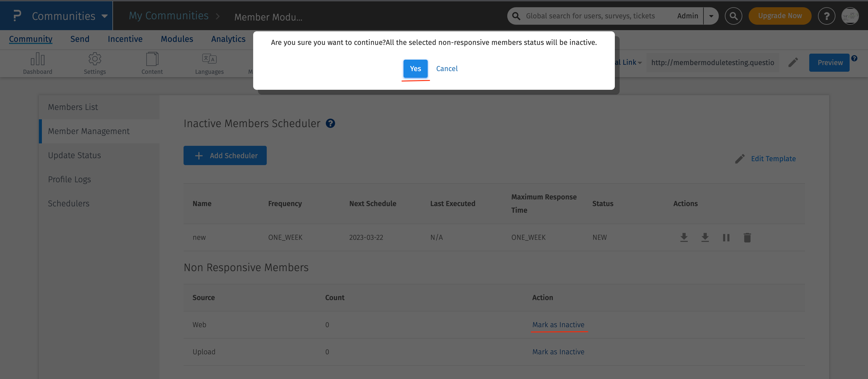Edit the portal link via pencil icon
This screenshot has height=379, width=868.
793,62
